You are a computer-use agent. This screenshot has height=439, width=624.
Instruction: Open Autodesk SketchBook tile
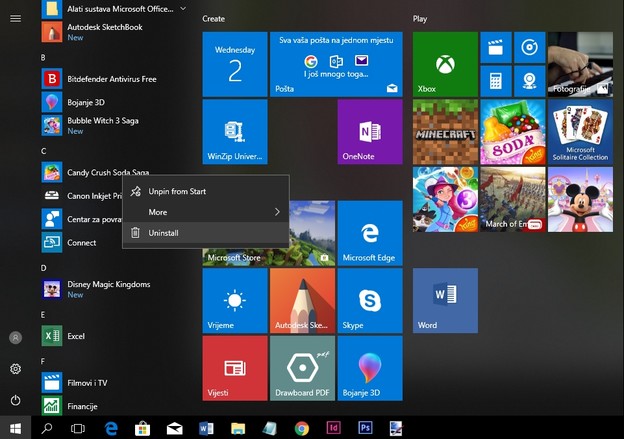[x=302, y=300]
